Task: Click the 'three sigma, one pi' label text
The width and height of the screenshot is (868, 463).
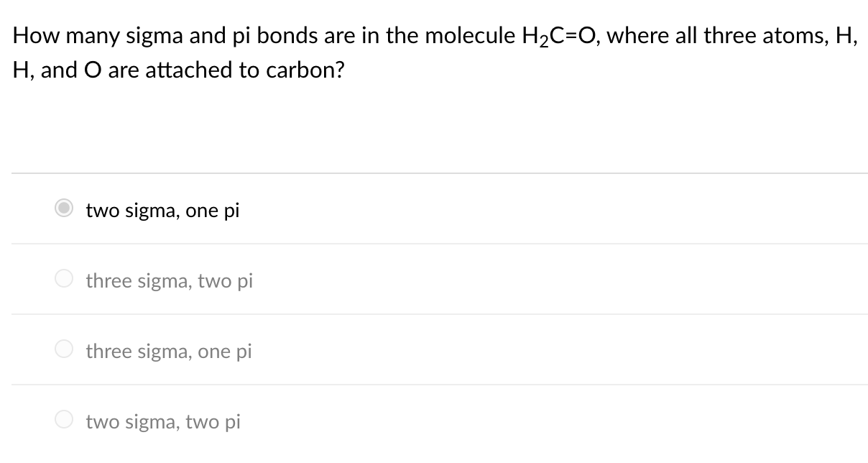Action: pyautogui.click(x=169, y=352)
